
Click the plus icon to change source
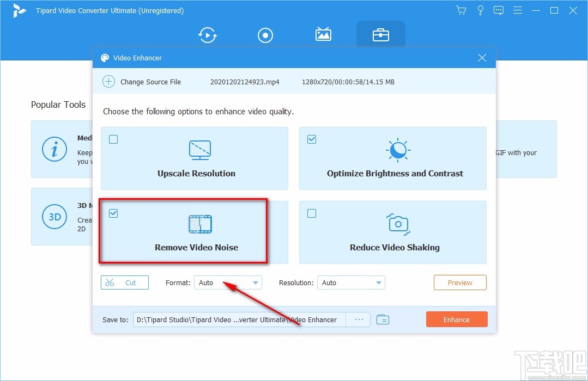[x=109, y=82]
